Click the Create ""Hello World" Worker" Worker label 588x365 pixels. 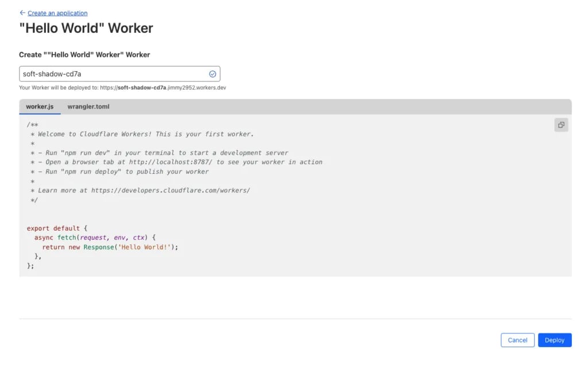pyautogui.click(x=84, y=55)
